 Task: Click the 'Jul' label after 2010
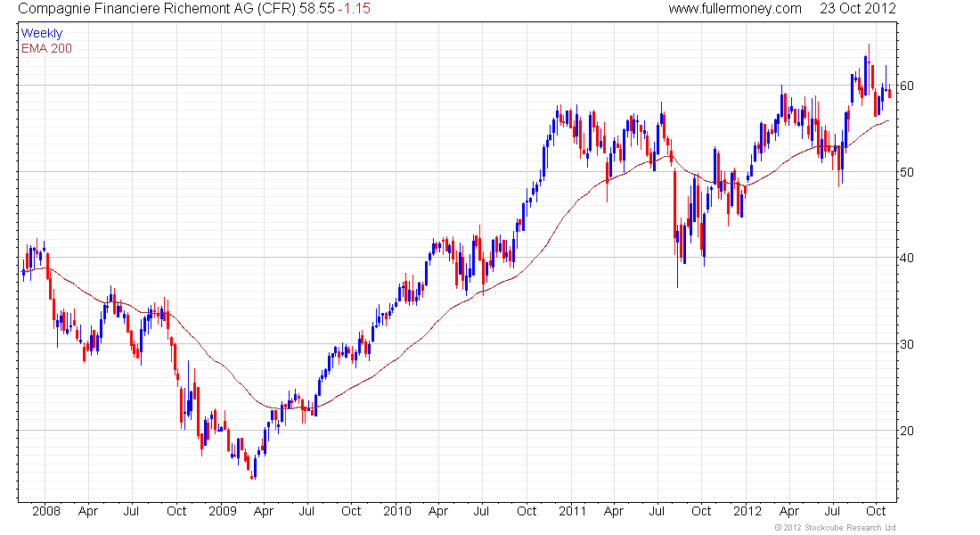[481, 511]
